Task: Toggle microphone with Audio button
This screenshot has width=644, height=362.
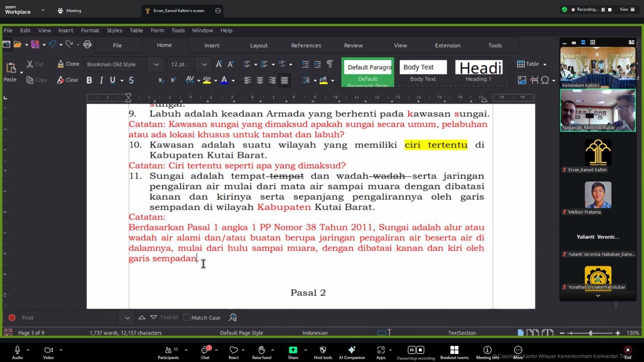Action: pos(17,352)
